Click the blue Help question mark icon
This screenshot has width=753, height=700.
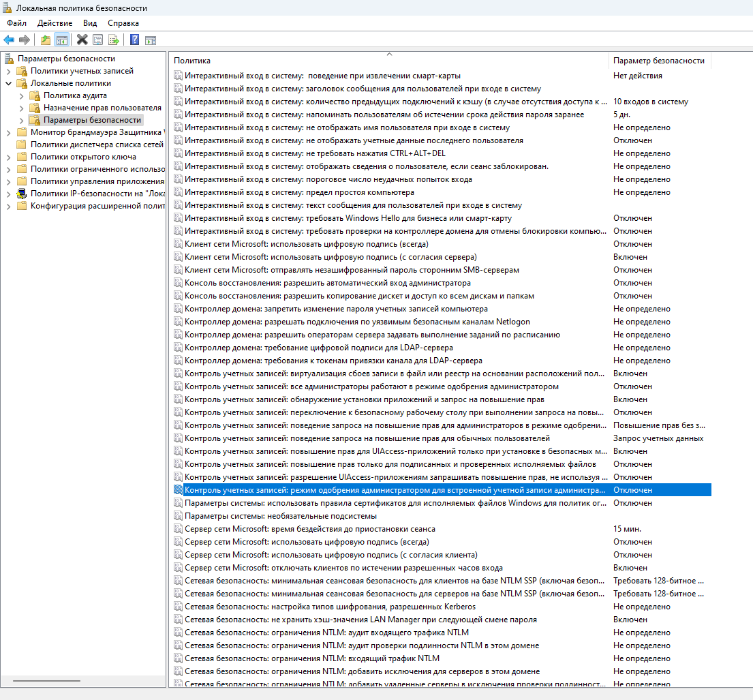[135, 40]
